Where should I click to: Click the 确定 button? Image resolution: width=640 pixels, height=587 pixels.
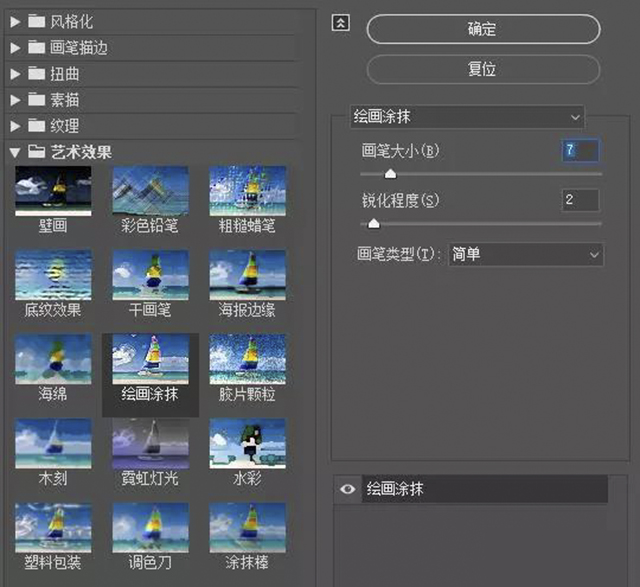(x=483, y=29)
